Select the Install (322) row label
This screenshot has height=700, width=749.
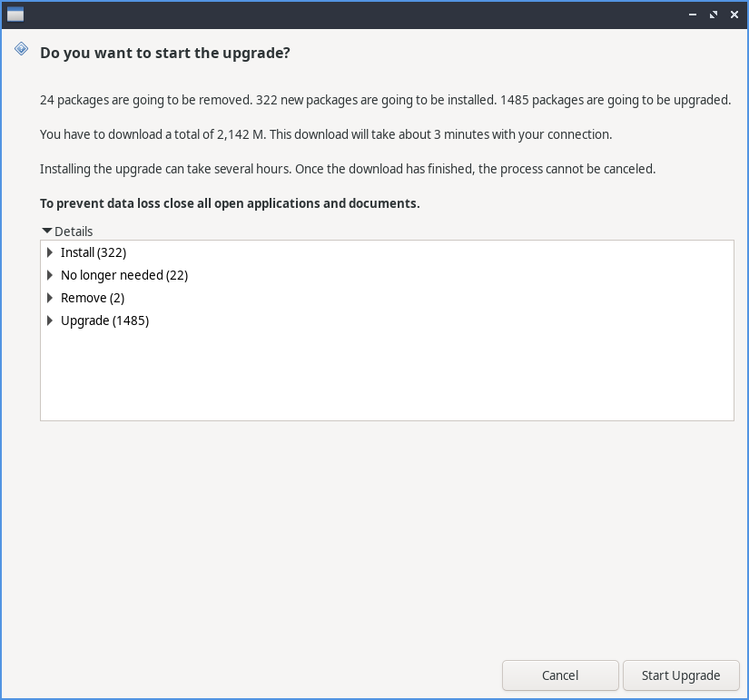pos(93,252)
